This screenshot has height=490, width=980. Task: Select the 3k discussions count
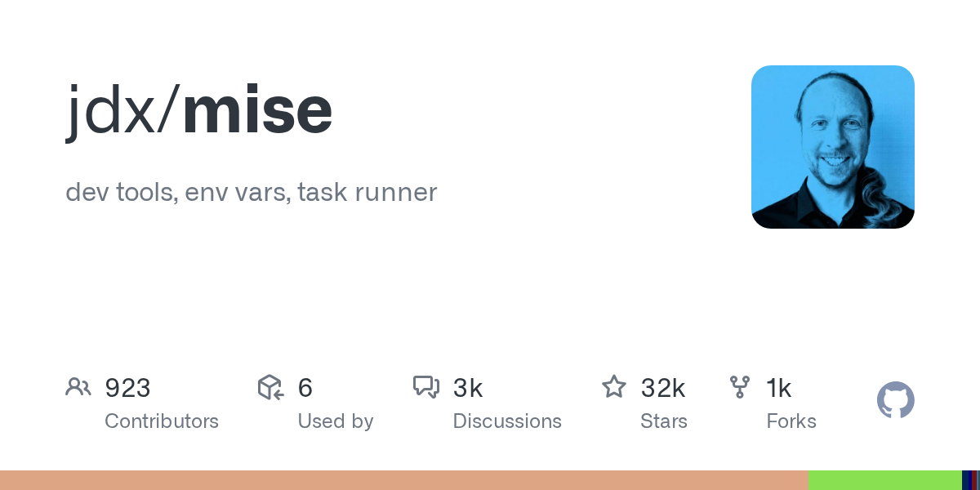click(x=468, y=388)
